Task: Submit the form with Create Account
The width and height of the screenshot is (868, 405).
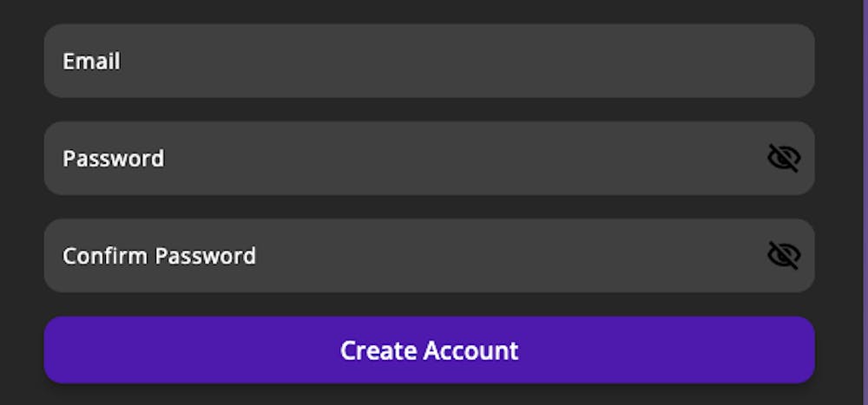Action: [429, 350]
